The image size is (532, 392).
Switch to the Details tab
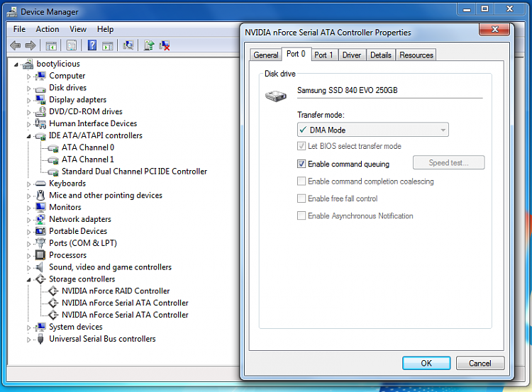[x=381, y=55]
